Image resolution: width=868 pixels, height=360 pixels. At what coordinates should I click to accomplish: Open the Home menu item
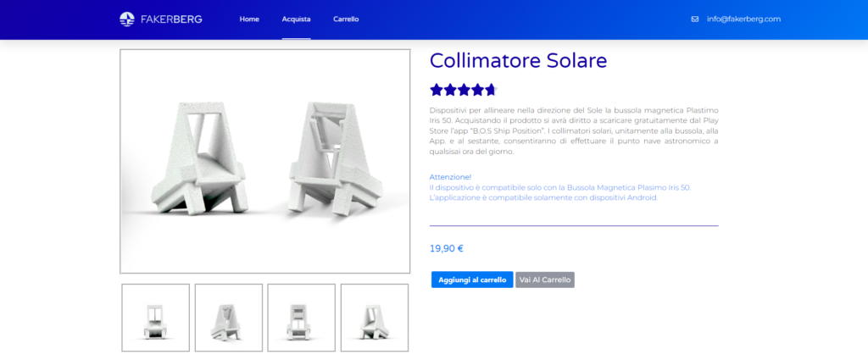tap(249, 19)
